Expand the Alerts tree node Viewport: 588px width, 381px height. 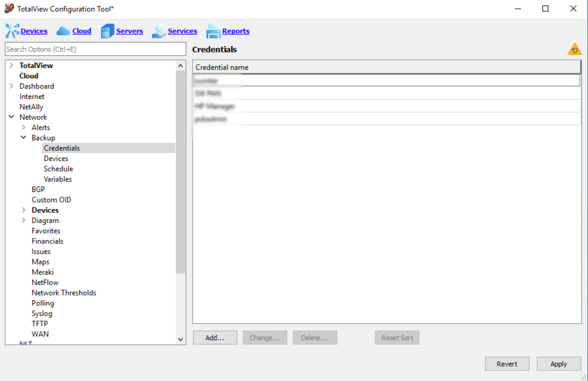coord(24,127)
